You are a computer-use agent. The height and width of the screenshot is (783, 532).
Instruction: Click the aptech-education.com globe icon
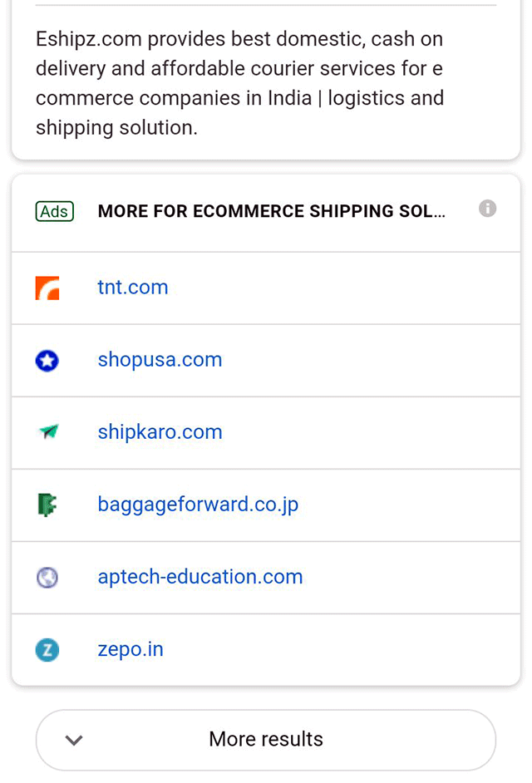pos(47,577)
